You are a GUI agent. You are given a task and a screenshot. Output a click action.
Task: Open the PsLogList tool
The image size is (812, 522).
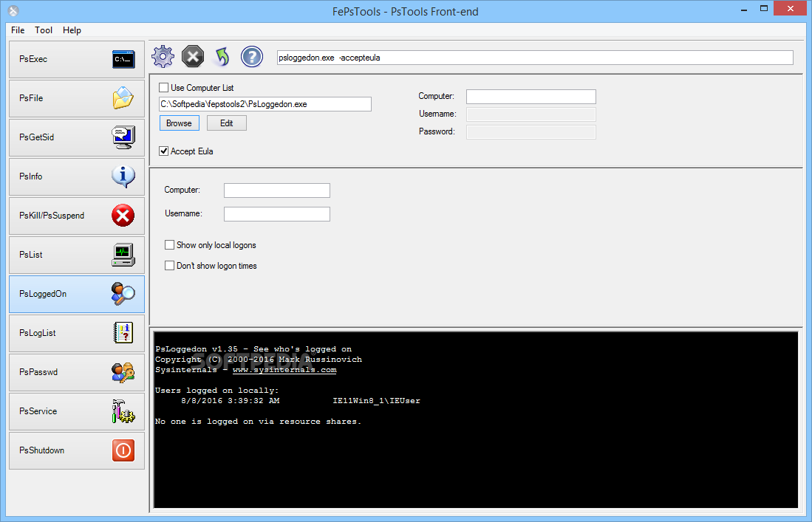pos(77,333)
